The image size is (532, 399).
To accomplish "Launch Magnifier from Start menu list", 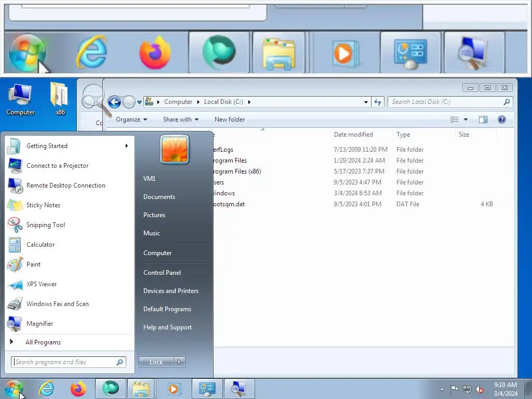I will point(69,324).
